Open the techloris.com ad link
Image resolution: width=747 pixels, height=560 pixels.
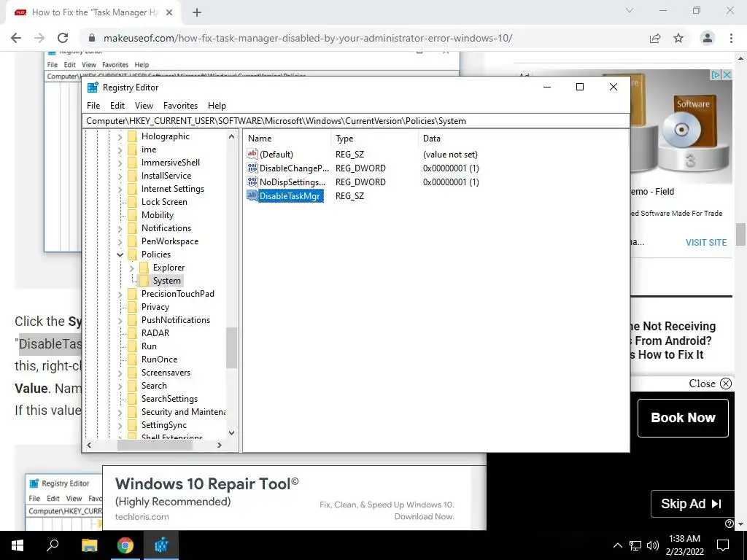(x=142, y=517)
